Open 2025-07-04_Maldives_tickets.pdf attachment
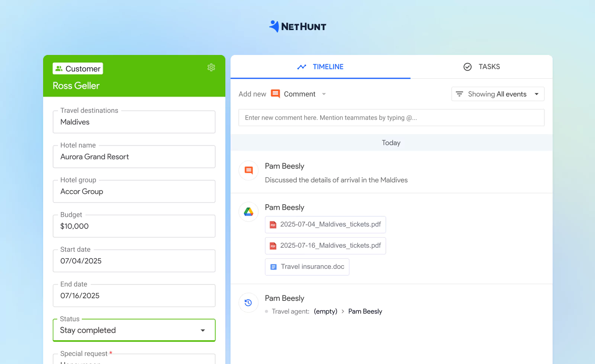 click(x=325, y=224)
